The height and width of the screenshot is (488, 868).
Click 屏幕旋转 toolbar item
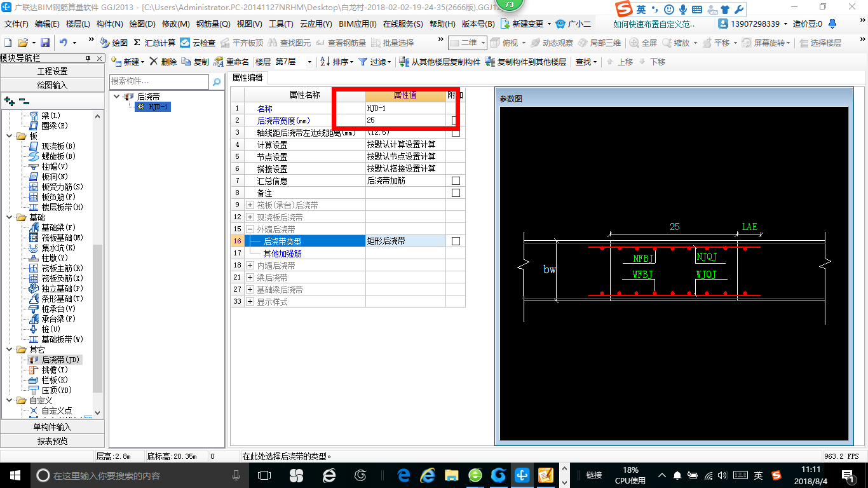(766, 43)
